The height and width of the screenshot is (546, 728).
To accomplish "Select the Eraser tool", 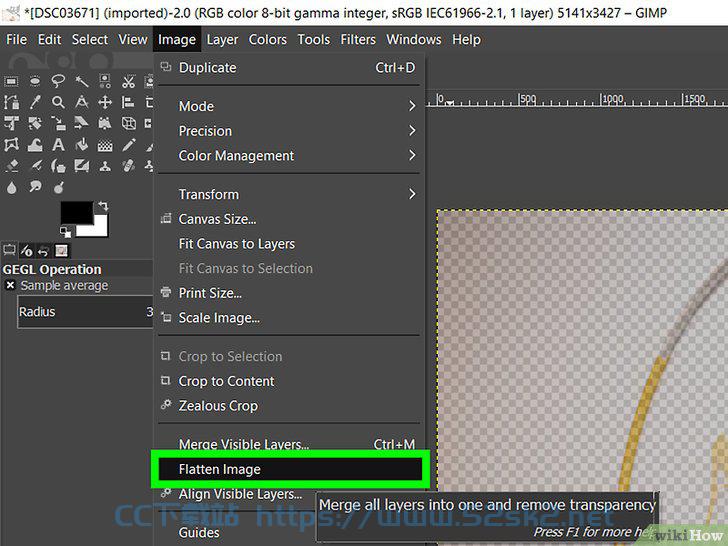I will (11, 166).
